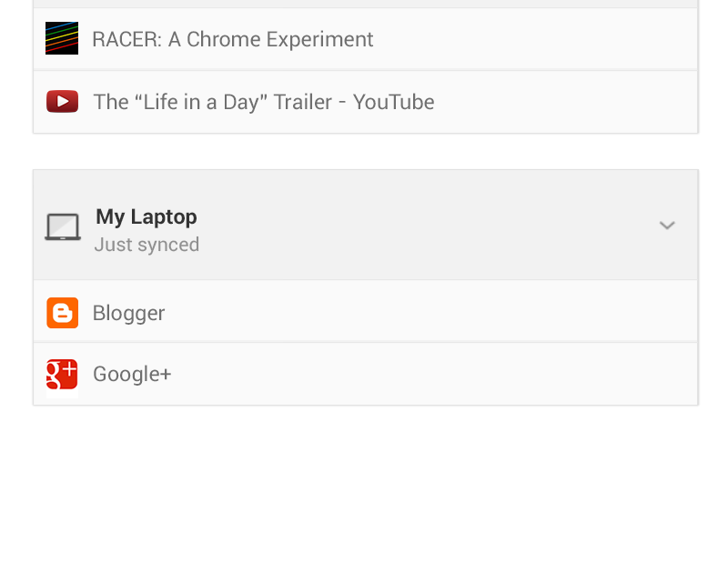This screenshot has height=573, width=728.
Task: Open the Blogger tab text link
Action: tap(128, 313)
